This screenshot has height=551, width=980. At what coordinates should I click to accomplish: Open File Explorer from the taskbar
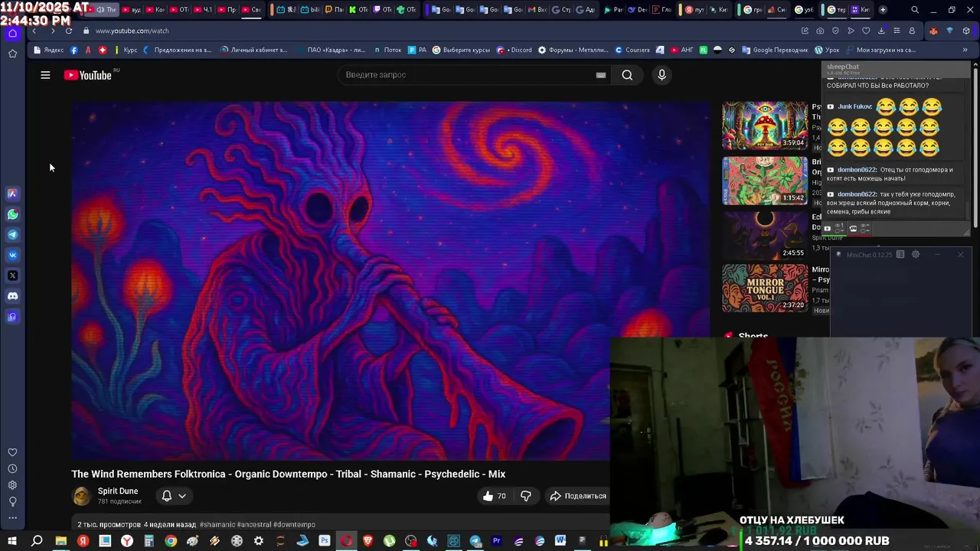click(x=60, y=541)
